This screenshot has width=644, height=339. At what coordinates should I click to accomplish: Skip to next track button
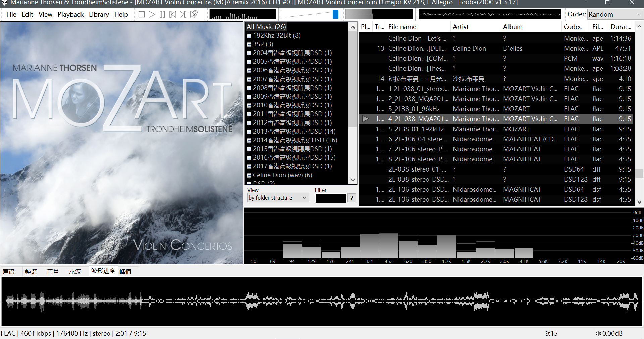pyautogui.click(x=183, y=14)
